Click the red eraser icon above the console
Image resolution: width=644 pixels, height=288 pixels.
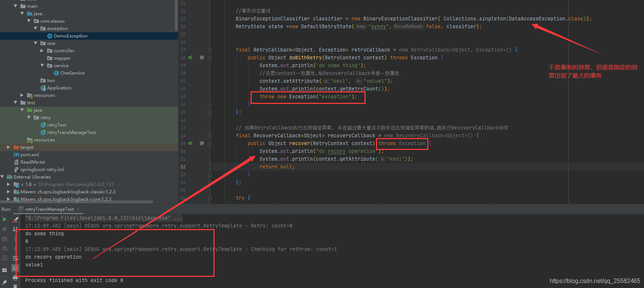click(15, 219)
